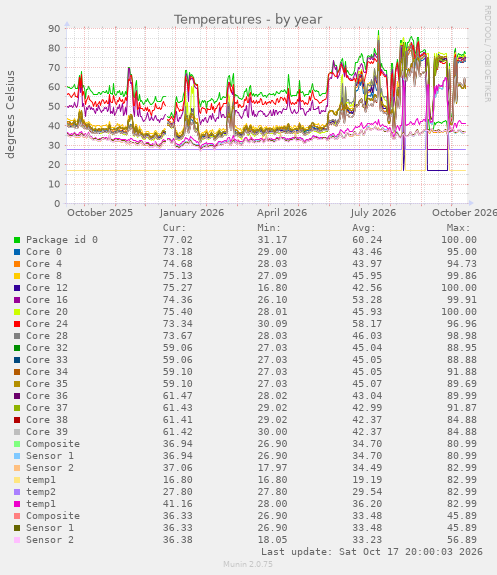Click the dark olive Sensor 1 swatch
497x575 pixels.
(17, 528)
